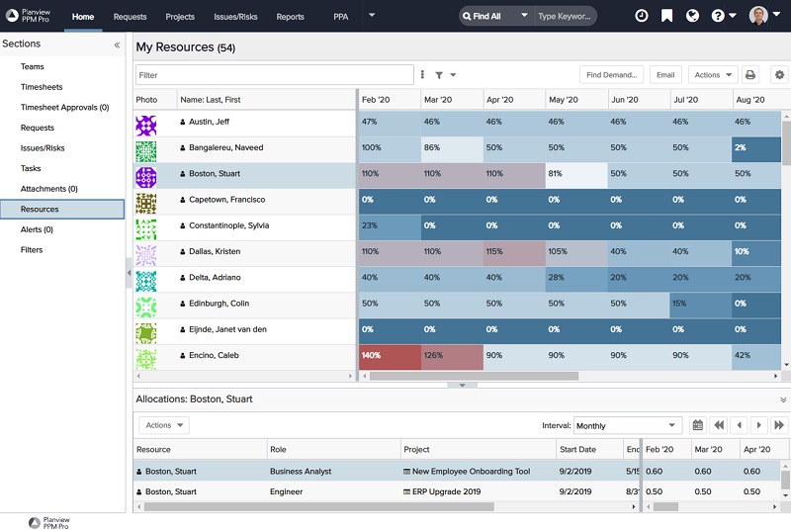Click the Find All magnifier icon
The image size is (791, 532).
[467, 16]
